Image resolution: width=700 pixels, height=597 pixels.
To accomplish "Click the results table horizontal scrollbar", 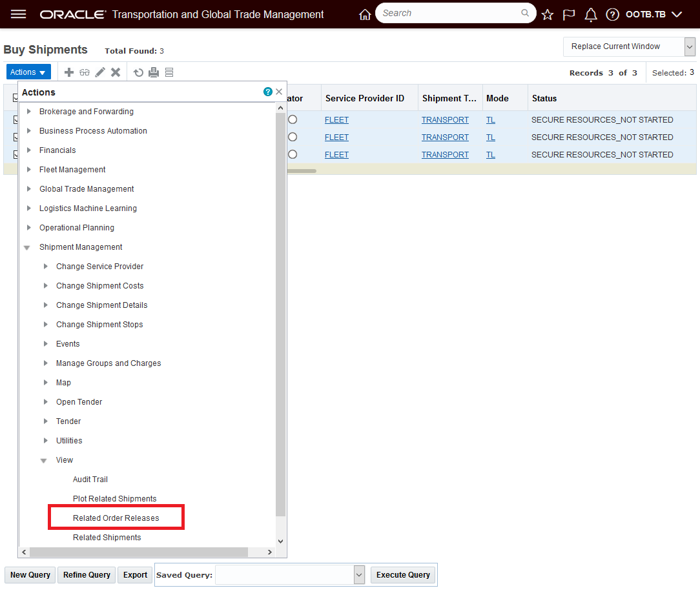I will (x=302, y=171).
